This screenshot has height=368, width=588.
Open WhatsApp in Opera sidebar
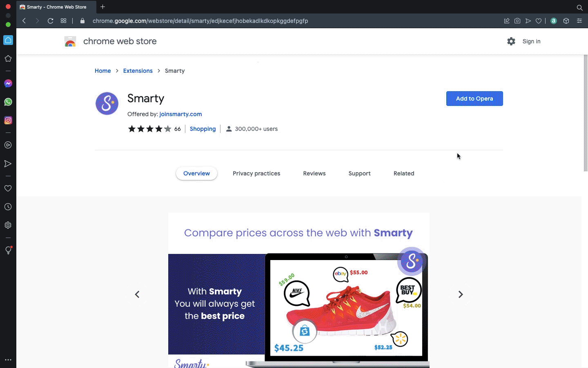(8, 102)
